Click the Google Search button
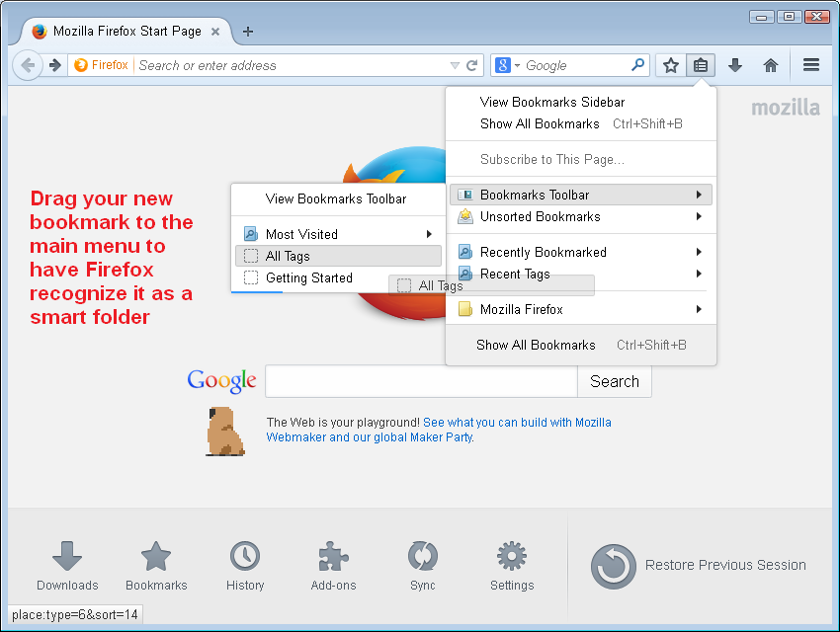 (614, 381)
